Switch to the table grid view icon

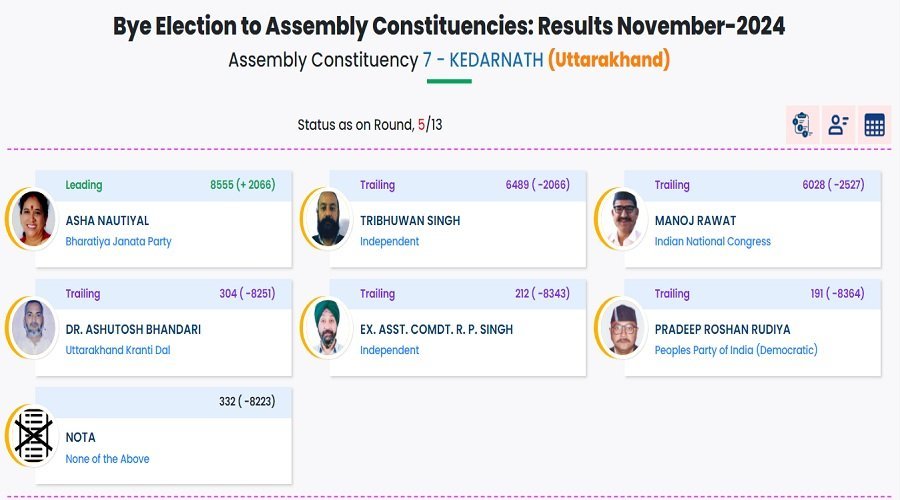point(874,125)
